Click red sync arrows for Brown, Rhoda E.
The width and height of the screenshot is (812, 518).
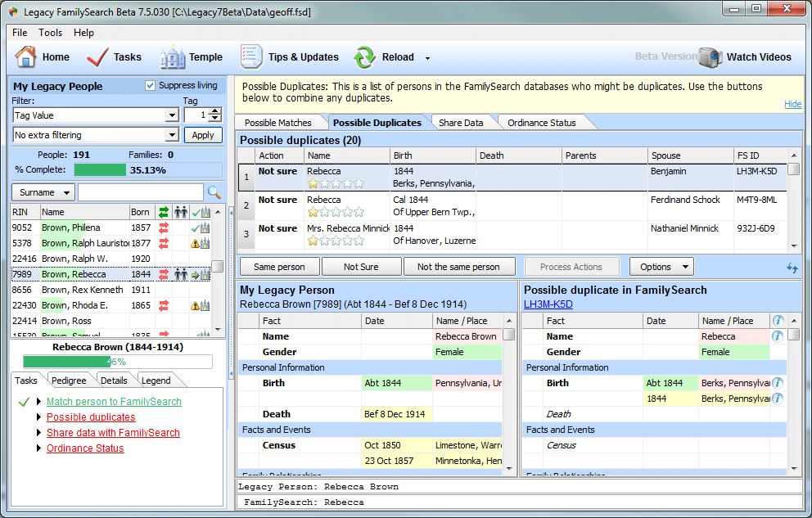click(x=164, y=305)
